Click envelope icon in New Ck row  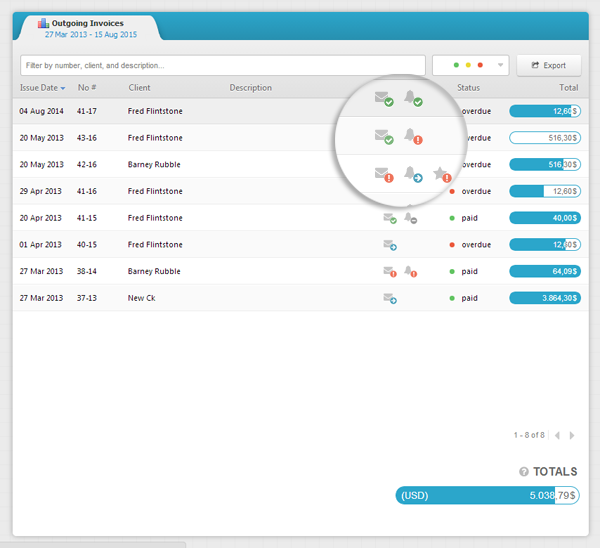tap(389, 298)
